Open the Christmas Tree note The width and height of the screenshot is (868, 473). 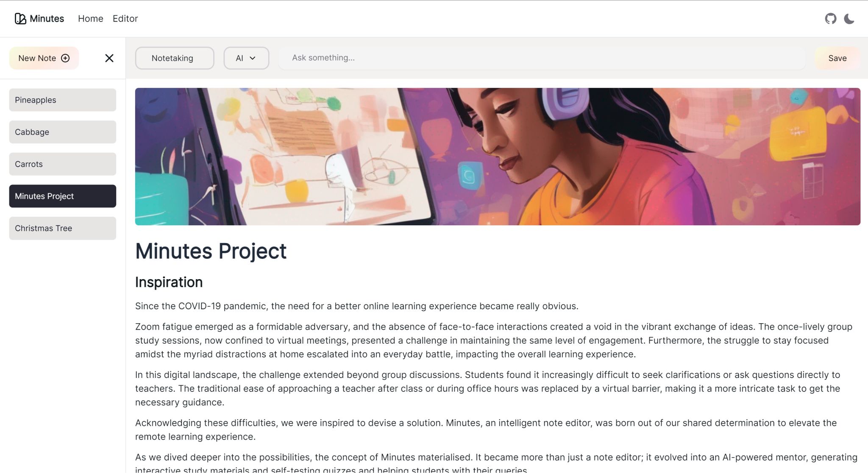(x=62, y=228)
